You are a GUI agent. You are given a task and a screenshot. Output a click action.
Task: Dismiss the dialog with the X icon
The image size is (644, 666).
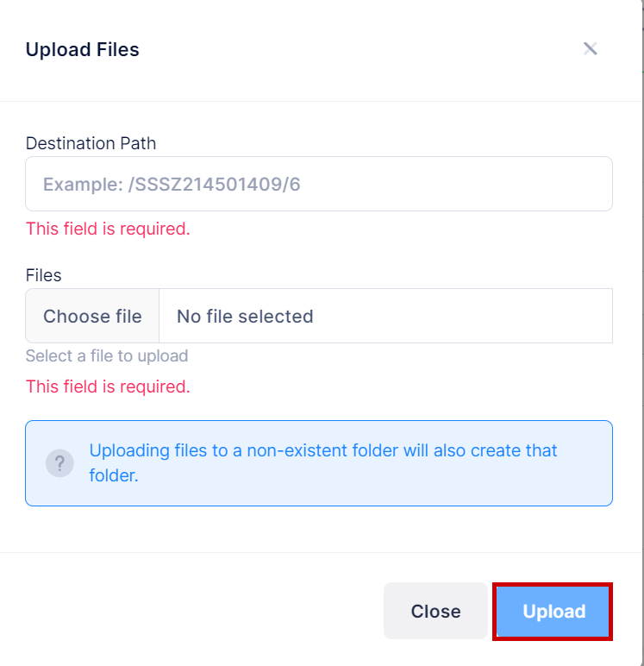click(x=591, y=48)
